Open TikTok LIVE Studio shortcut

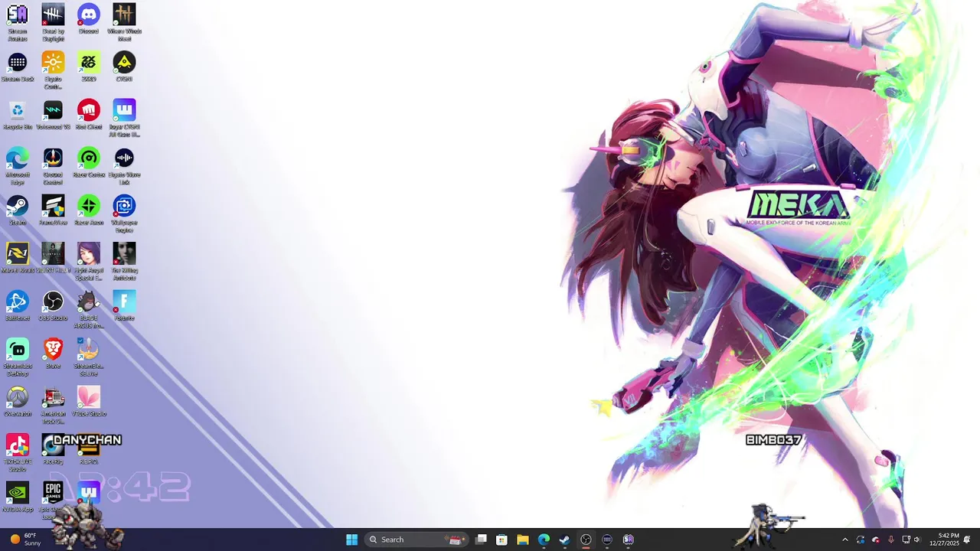pyautogui.click(x=17, y=452)
